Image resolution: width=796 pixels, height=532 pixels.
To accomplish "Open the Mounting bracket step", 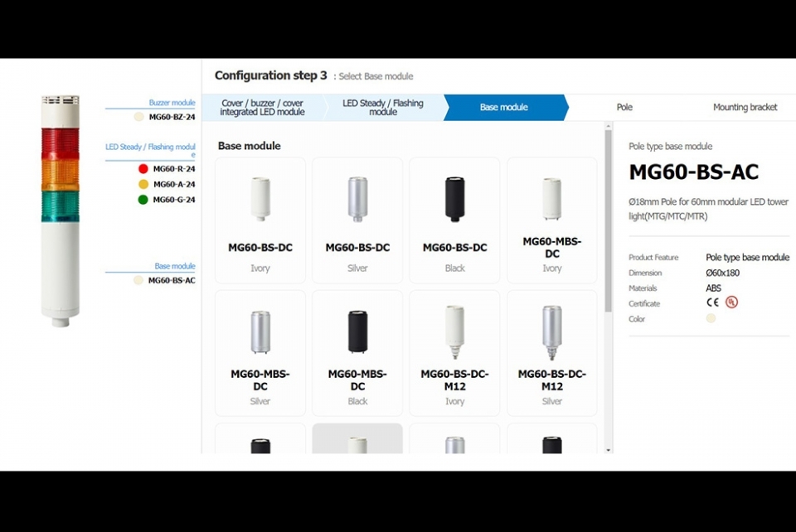I will click(x=745, y=108).
